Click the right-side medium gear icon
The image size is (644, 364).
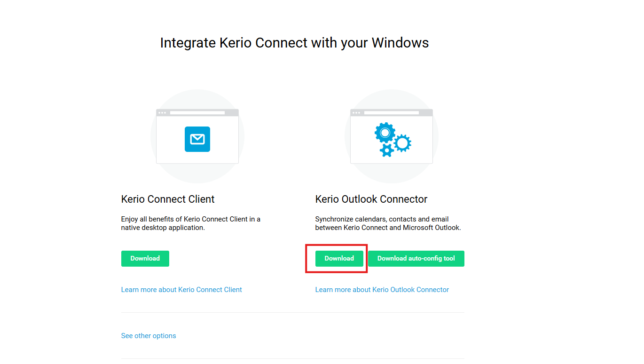(402, 142)
